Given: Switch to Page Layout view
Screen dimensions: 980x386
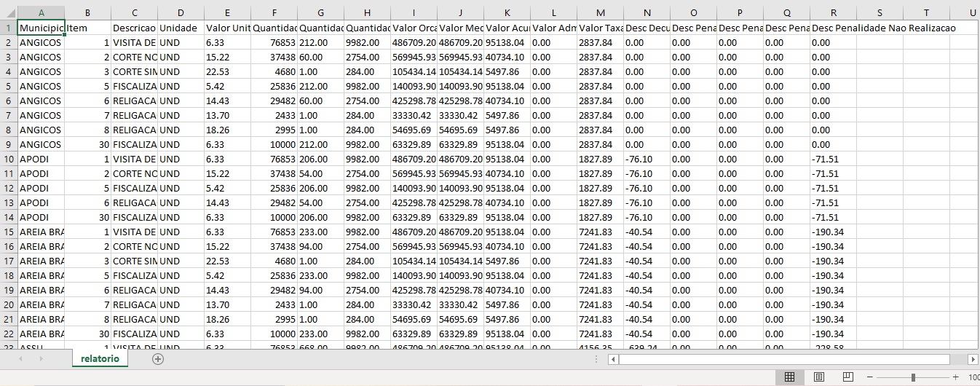Looking at the screenshot, I should point(818,377).
